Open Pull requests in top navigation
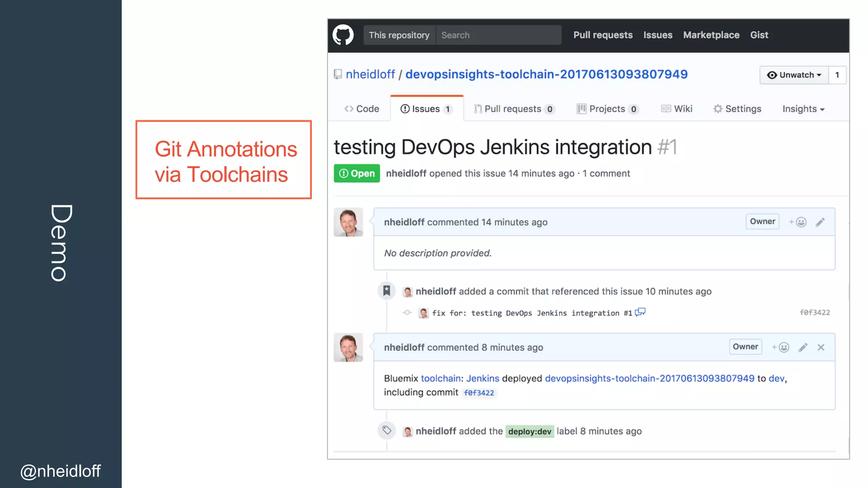This screenshot has width=868, height=488. [603, 35]
